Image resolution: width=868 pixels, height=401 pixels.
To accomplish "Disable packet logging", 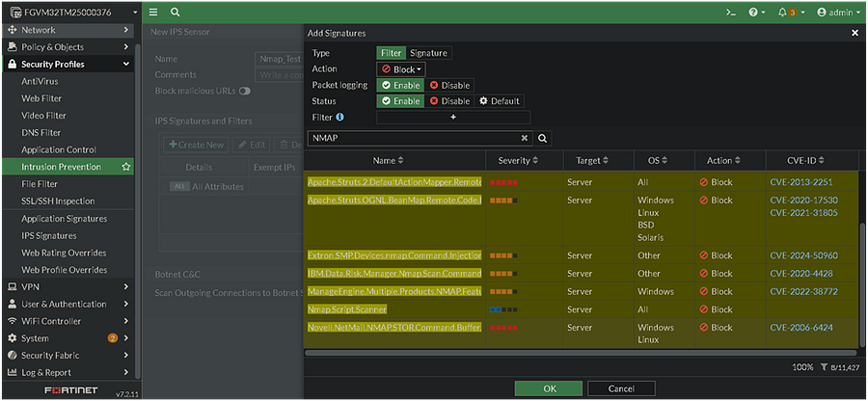I will click(448, 85).
